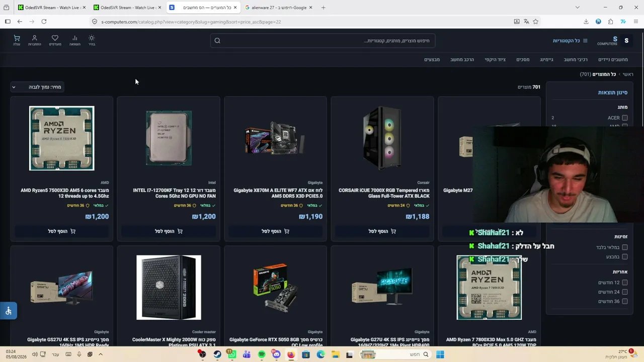Check the 12 months warranty filter
The image size is (644, 362).
625,283
